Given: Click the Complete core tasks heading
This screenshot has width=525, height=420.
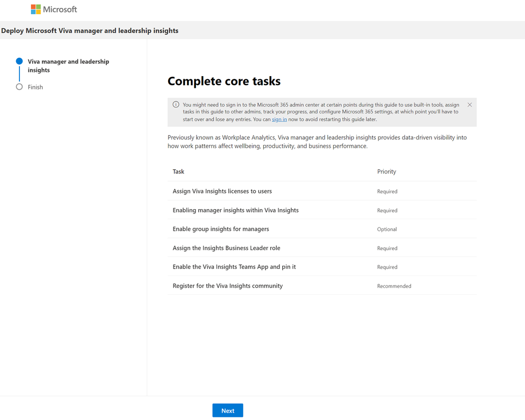Looking at the screenshot, I should tap(224, 81).
